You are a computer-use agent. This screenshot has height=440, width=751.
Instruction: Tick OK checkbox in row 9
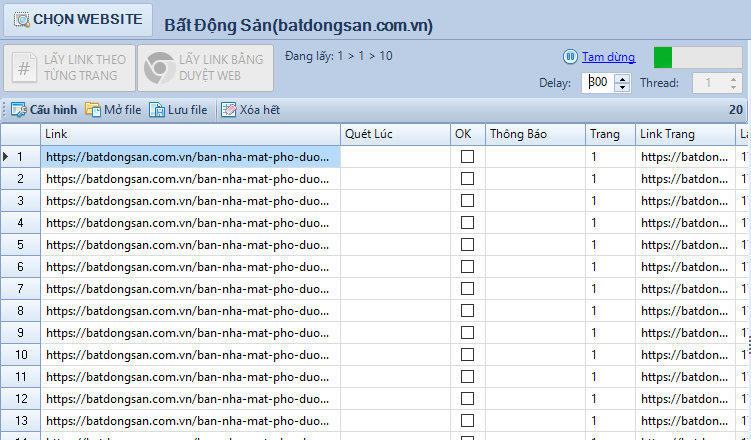tap(467, 333)
